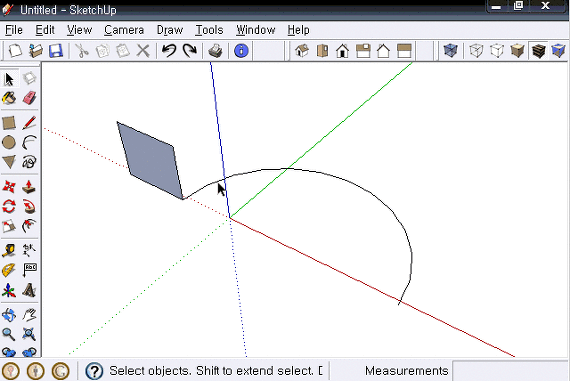Choose the Pan hand tool
Viewport: 570px width, 381px height.
click(29, 315)
